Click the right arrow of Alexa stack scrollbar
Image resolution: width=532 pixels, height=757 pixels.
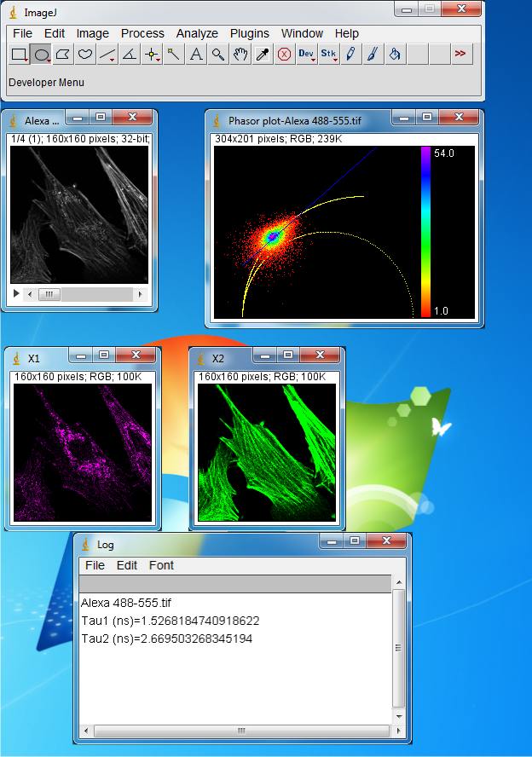(x=140, y=294)
